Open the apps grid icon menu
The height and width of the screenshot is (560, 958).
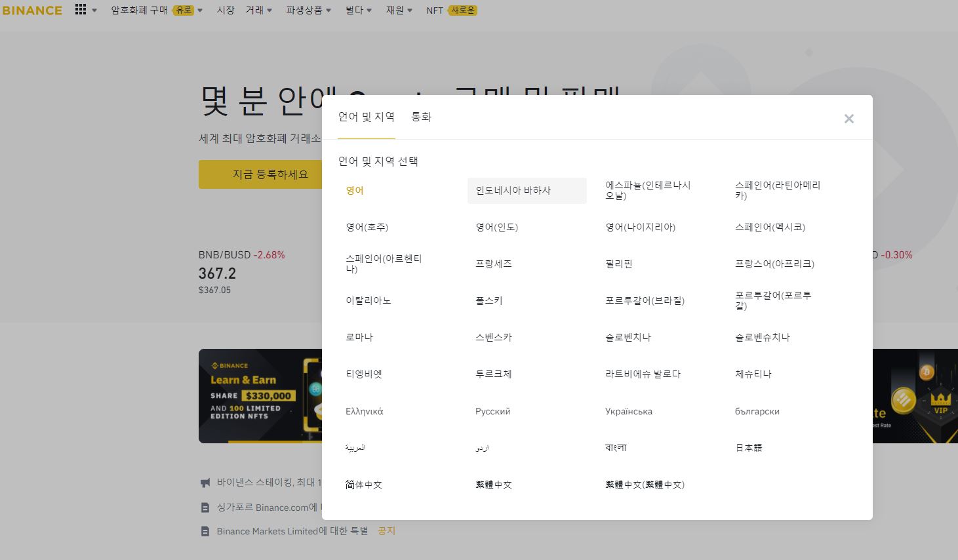point(81,10)
